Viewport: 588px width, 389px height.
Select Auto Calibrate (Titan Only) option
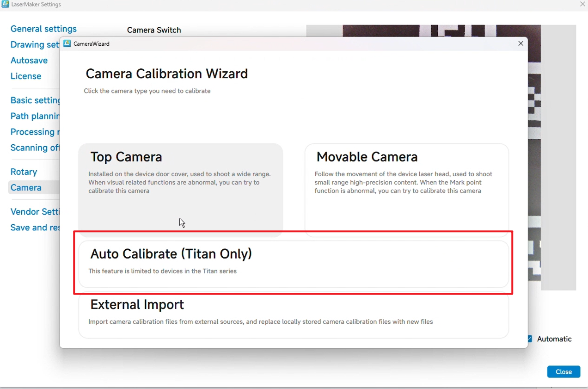pyautogui.click(x=294, y=264)
